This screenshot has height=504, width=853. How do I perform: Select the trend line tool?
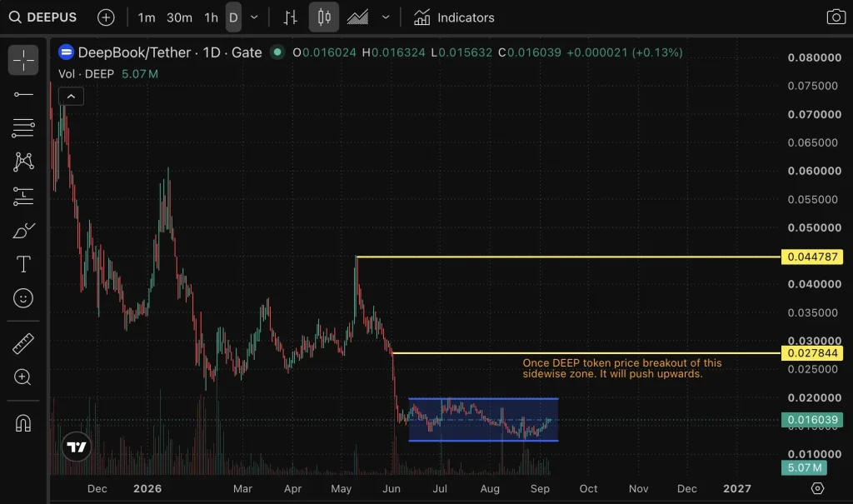pyautogui.click(x=23, y=95)
